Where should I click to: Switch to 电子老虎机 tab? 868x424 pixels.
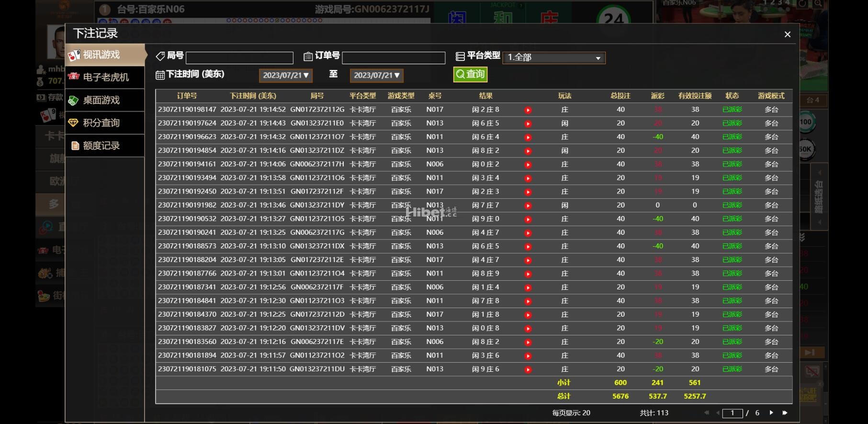pyautogui.click(x=105, y=78)
